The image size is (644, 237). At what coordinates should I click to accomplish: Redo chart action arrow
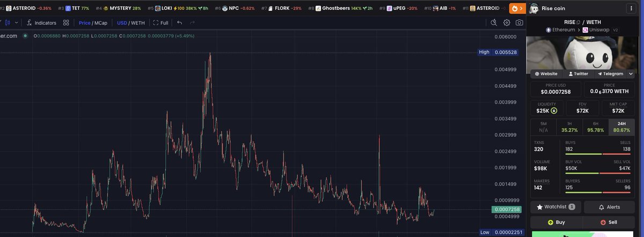(x=192, y=23)
